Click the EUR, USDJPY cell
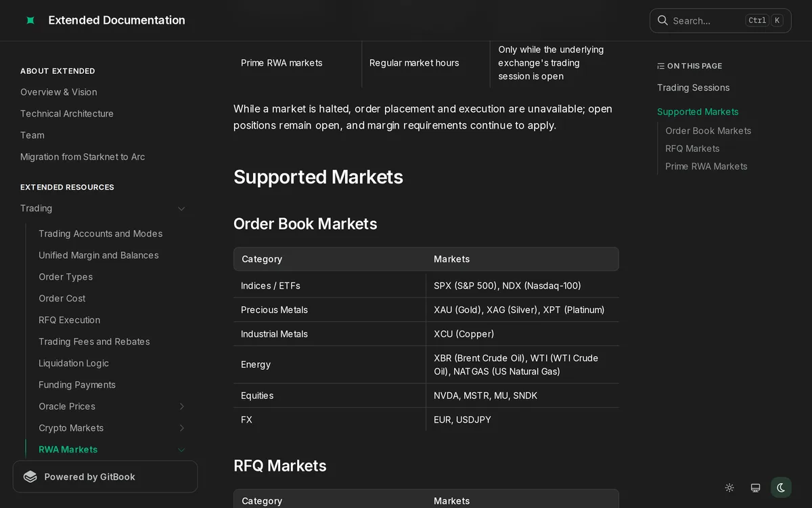The height and width of the screenshot is (508, 812). tap(522, 420)
